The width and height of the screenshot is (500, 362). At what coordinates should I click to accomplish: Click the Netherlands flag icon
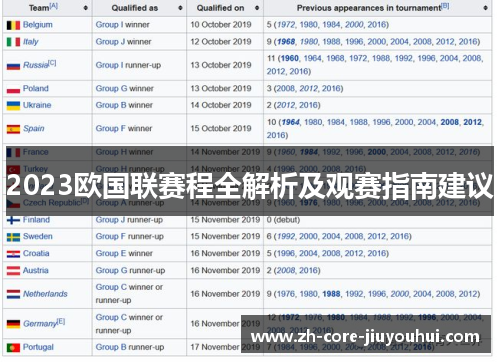13,294
